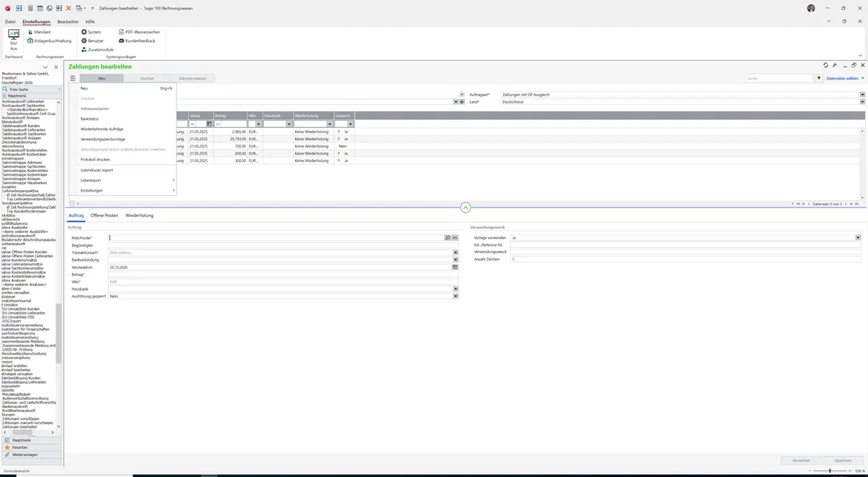Expand the Einstellungen submenu entry
Image resolution: width=868 pixels, height=477 pixels.
[x=122, y=190]
